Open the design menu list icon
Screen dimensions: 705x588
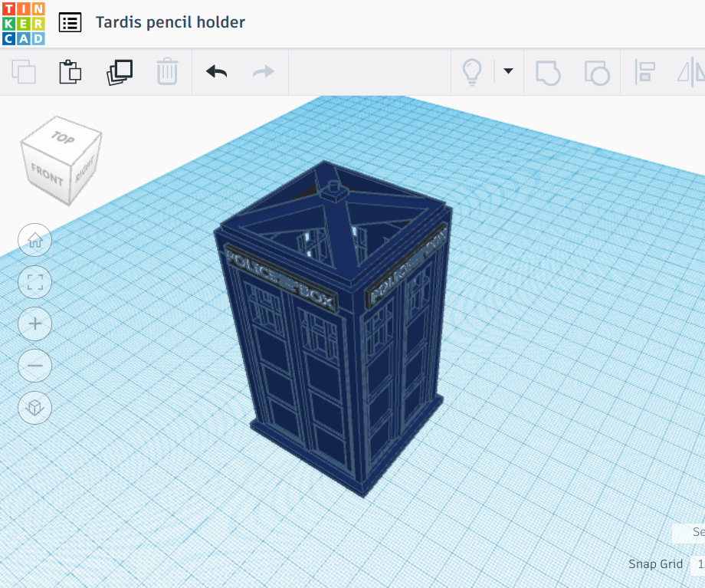[70, 22]
